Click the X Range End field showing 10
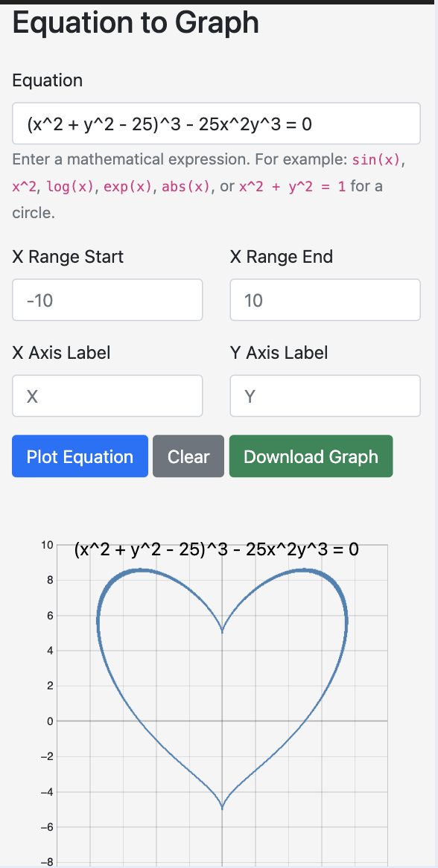This screenshot has height=868, width=438. point(325,299)
